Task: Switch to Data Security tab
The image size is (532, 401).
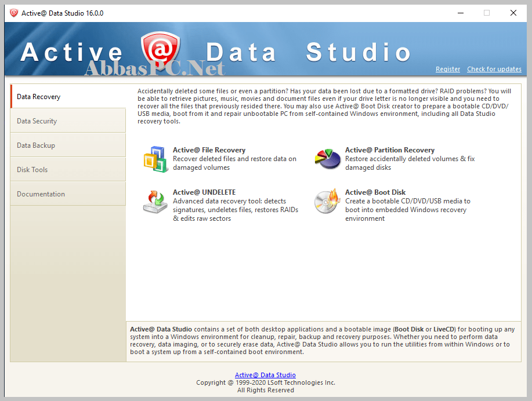Action: pyautogui.click(x=68, y=121)
